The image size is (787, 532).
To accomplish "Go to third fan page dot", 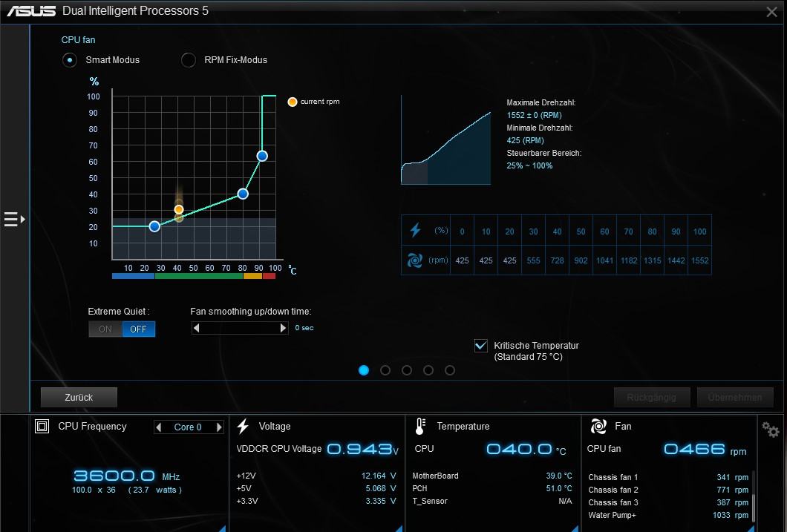I will tap(407, 370).
